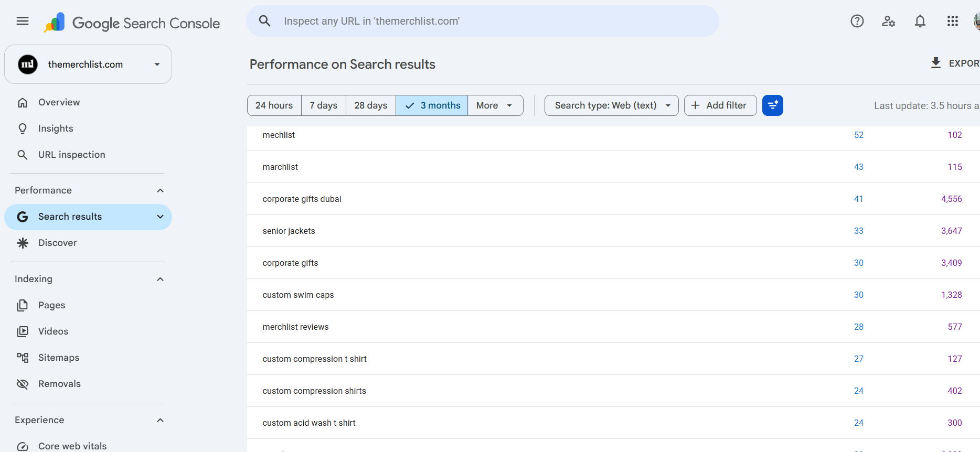
Task: Expand Search results submenu chevron
Action: (x=160, y=217)
